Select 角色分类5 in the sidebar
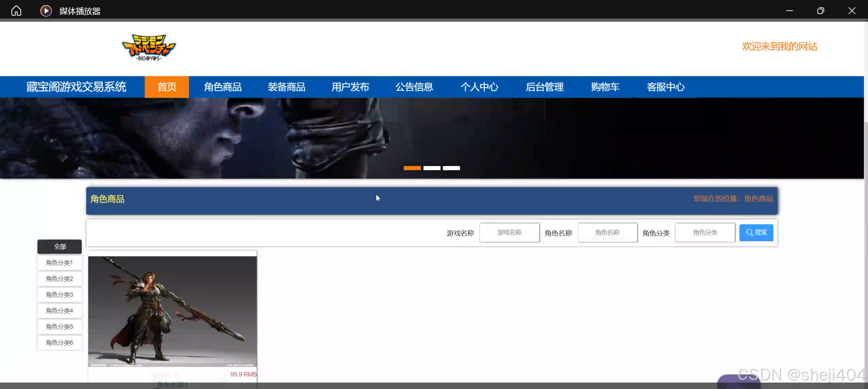 [x=60, y=327]
